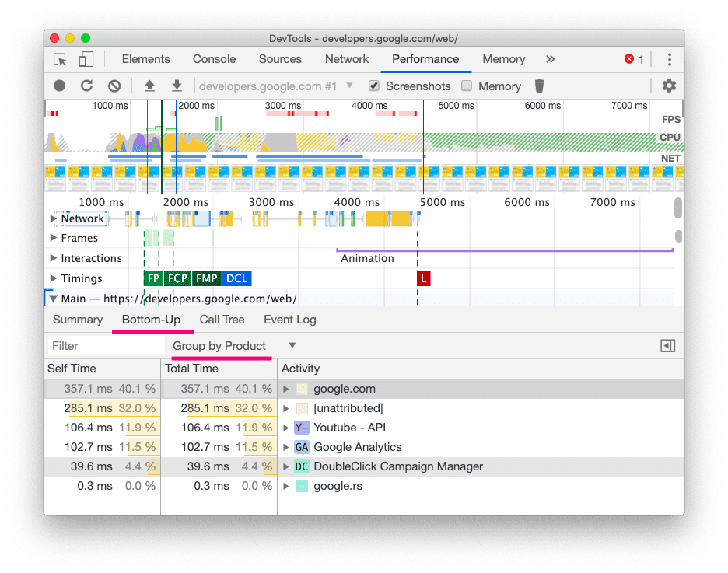The width and height of the screenshot is (728, 573).
Task: Open capture settings gear icon
Action: [668, 86]
